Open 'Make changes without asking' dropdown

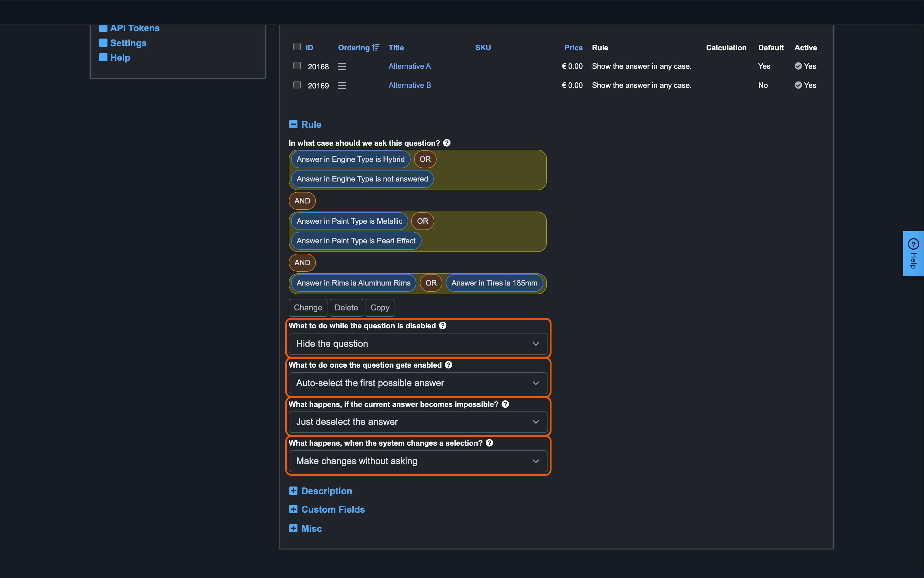click(x=418, y=461)
